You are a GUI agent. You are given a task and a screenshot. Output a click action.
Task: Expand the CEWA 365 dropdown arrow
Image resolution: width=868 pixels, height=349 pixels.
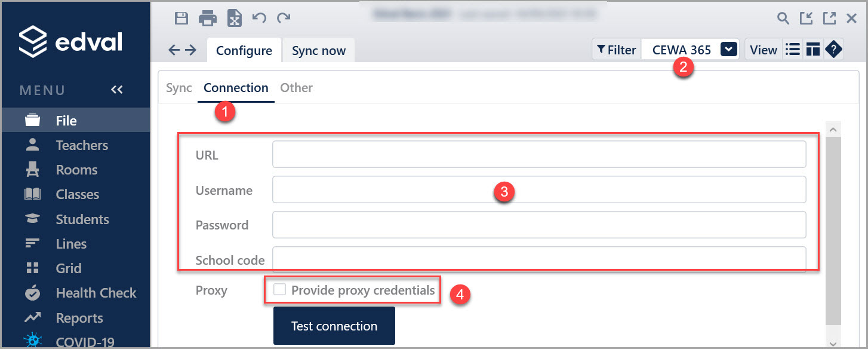[x=729, y=50]
